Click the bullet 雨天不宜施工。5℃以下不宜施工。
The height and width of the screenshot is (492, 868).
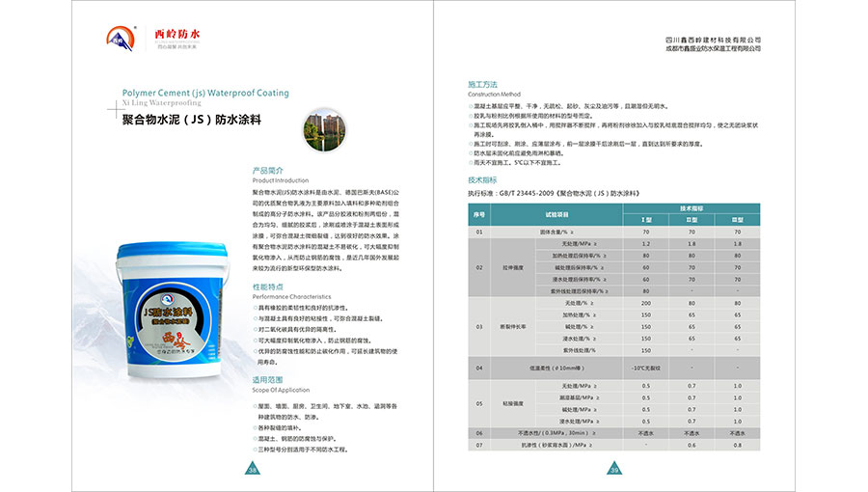516,163
